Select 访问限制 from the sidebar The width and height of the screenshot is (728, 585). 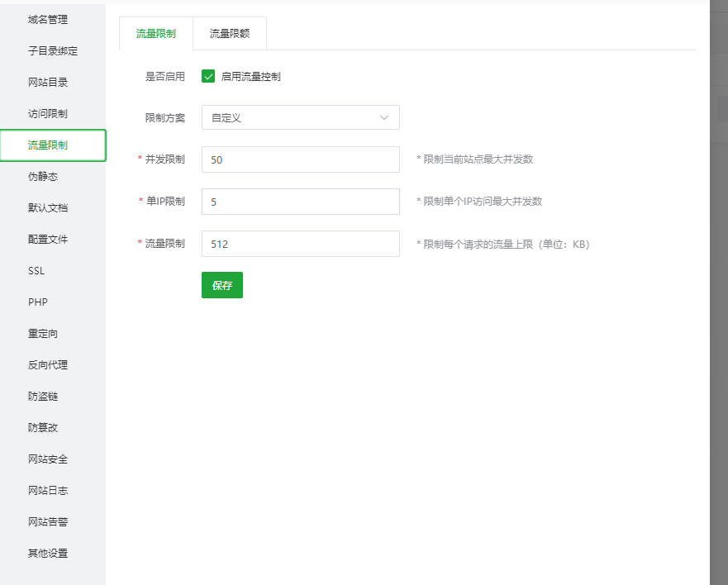[48, 113]
